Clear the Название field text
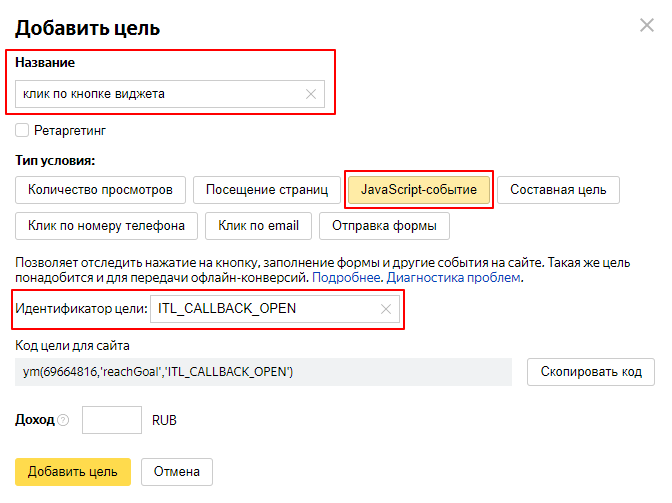 [x=310, y=94]
